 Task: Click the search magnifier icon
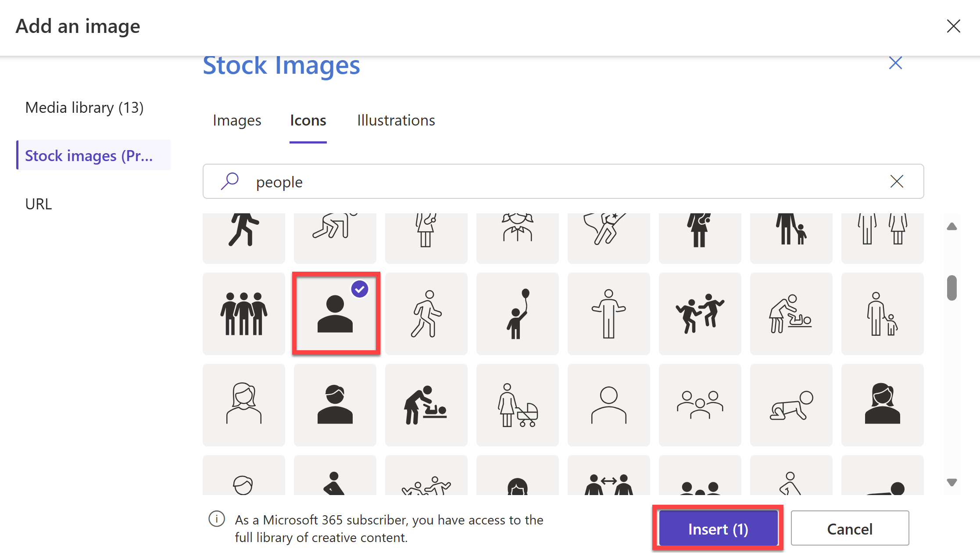click(229, 181)
